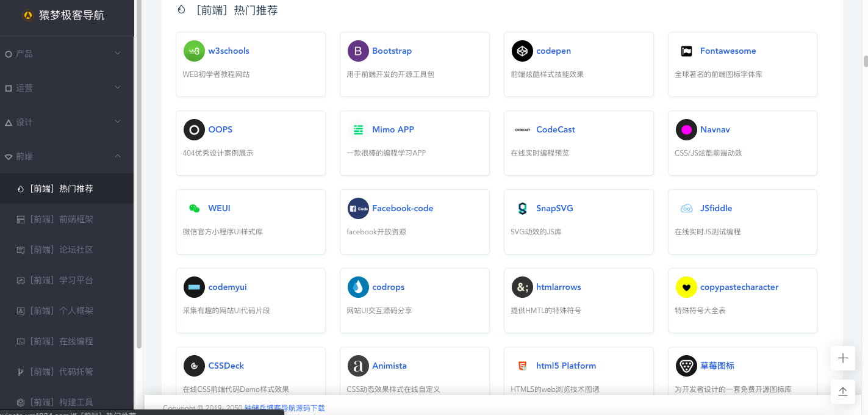The height and width of the screenshot is (415, 868).
Task: Expand the 运营 sidebar menu
Action: click(x=67, y=88)
